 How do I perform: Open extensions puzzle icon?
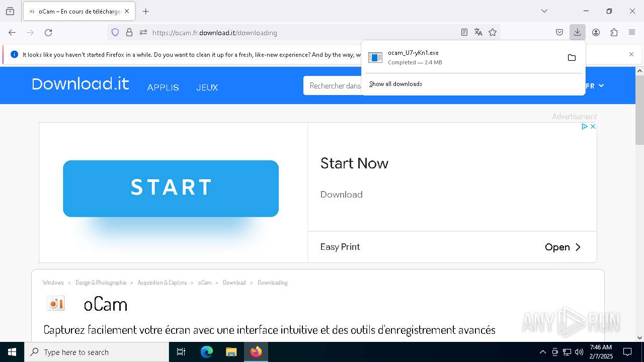point(614,33)
